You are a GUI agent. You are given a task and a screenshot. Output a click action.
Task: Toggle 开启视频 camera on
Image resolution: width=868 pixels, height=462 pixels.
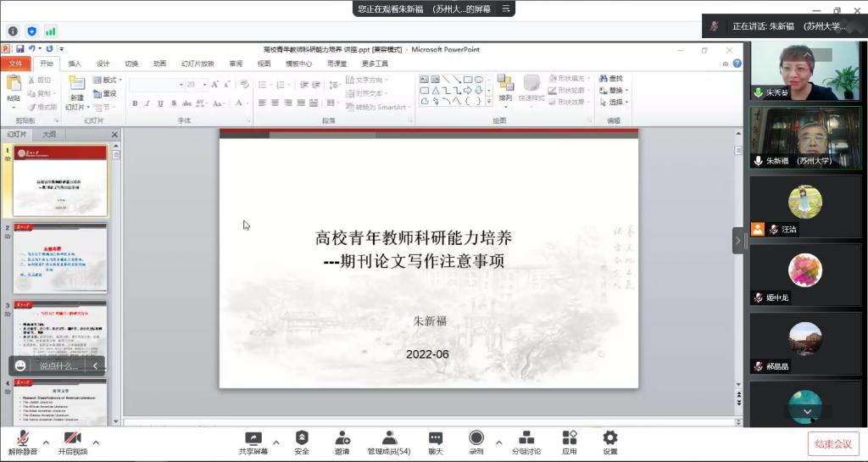[x=73, y=438]
